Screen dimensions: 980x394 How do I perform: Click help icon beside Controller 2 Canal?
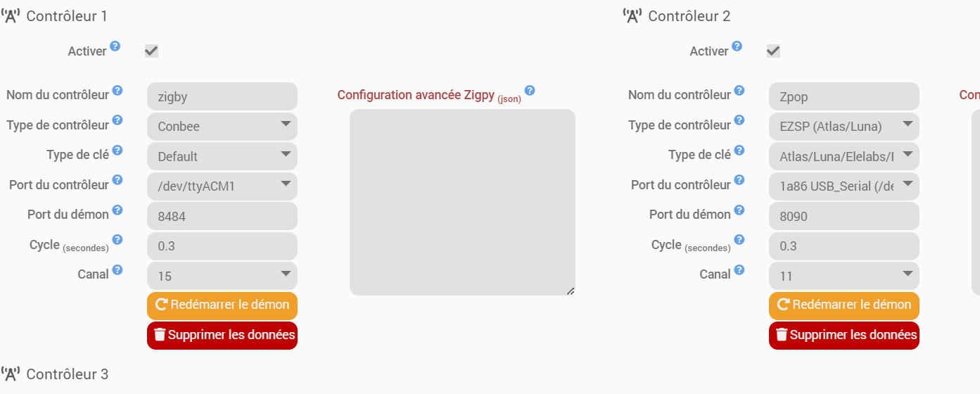[739, 269]
